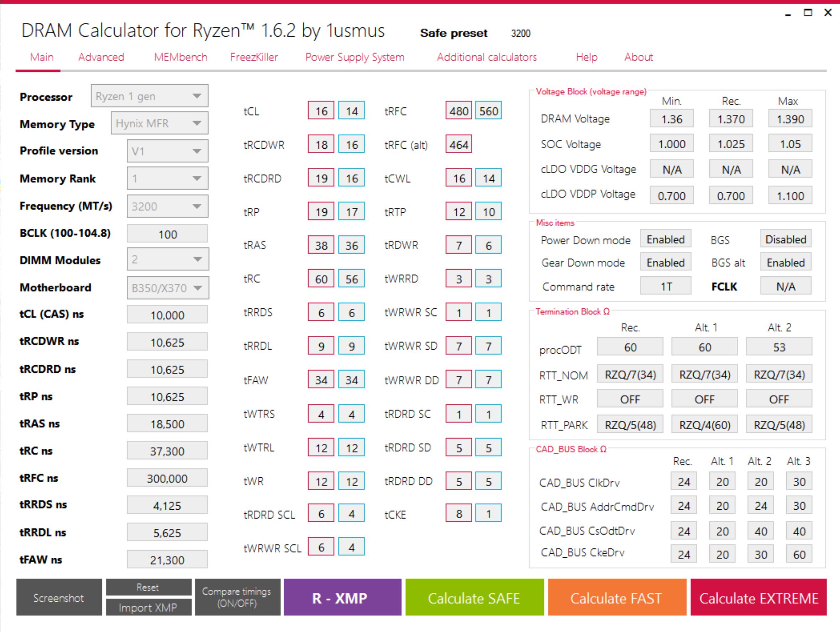Click CAD_BUS CsOdtDrv Alt. 2 value 40
Viewport: 840px width, 632px height.
click(761, 531)
